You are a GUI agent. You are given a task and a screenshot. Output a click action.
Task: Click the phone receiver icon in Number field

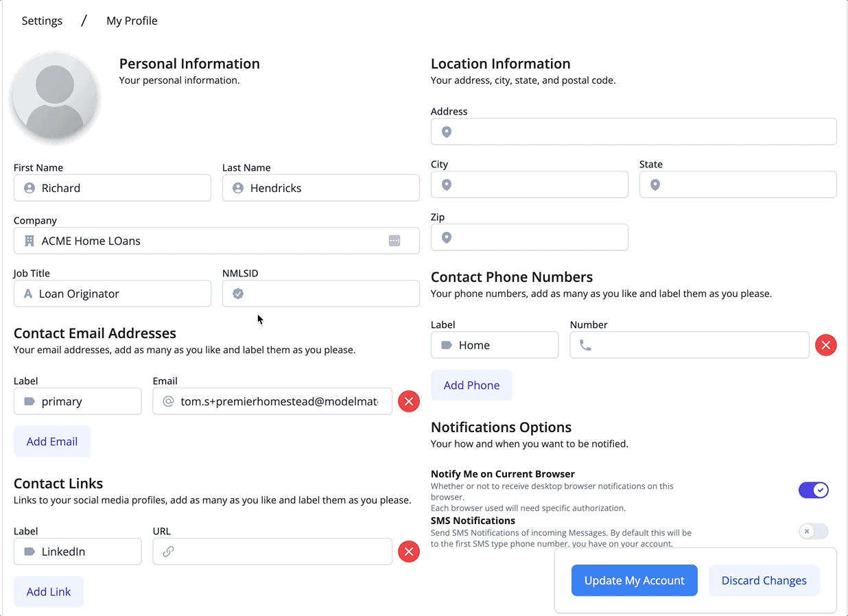(x=585, y=345)
